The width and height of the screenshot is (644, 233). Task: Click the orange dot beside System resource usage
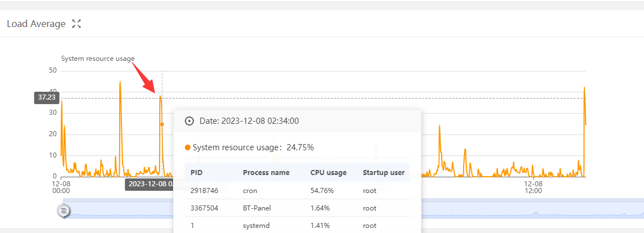[x=188, y=147]
